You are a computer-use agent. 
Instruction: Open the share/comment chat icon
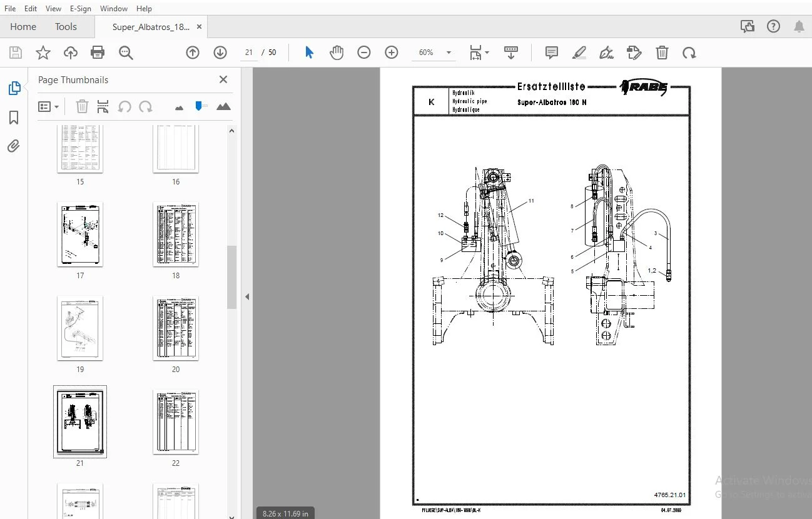point(747,26)
